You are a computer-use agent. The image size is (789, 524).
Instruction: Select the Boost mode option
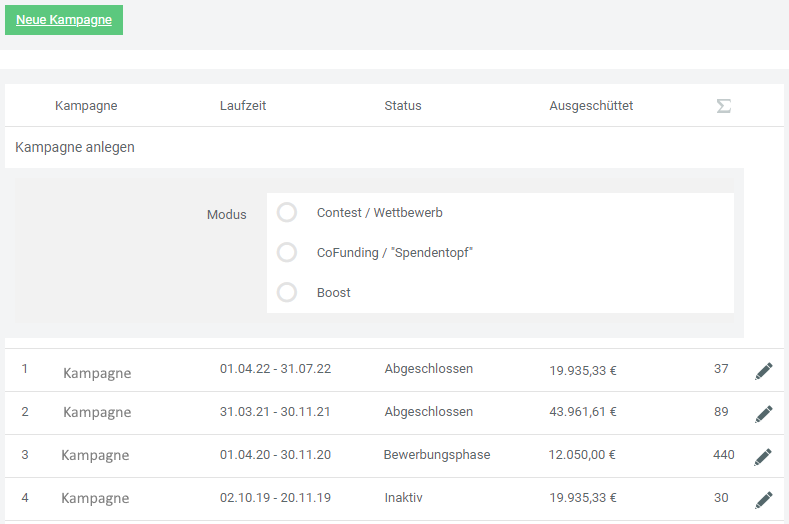coord(287,293)
